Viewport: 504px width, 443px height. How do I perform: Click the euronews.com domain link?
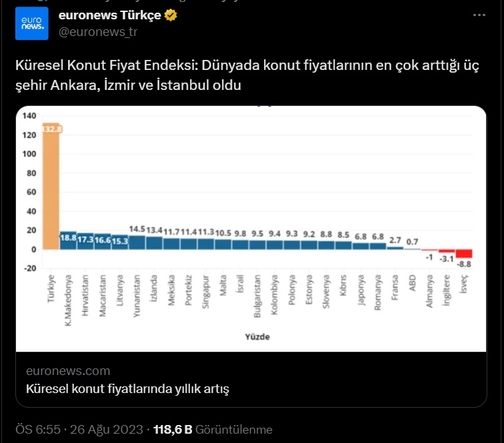click(68, 370)
